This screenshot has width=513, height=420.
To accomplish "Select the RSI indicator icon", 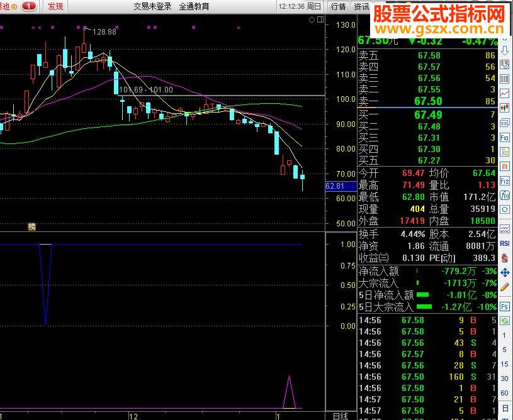I will 504,243.
